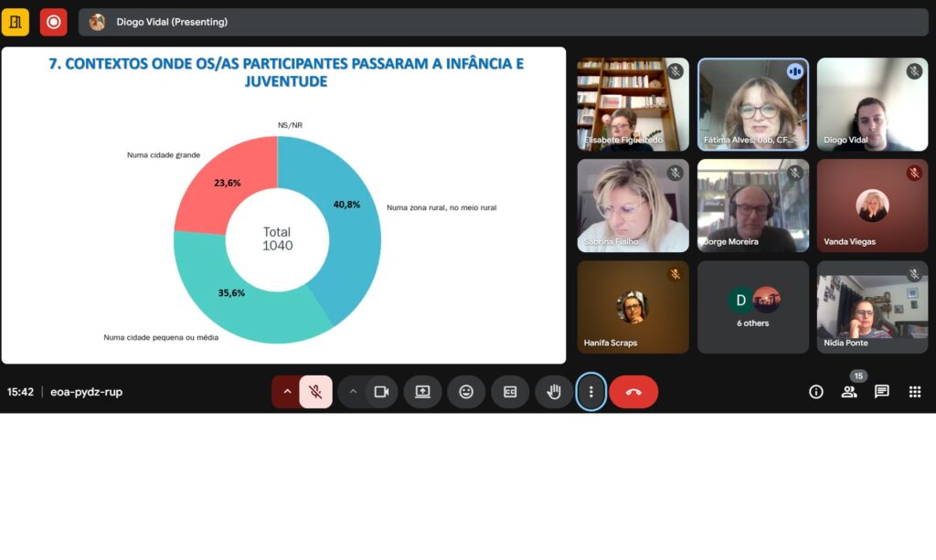This screenshot has height=560, width=936.
Task: Open the "6 others" participants tile
Action: (x=753, y=307)
